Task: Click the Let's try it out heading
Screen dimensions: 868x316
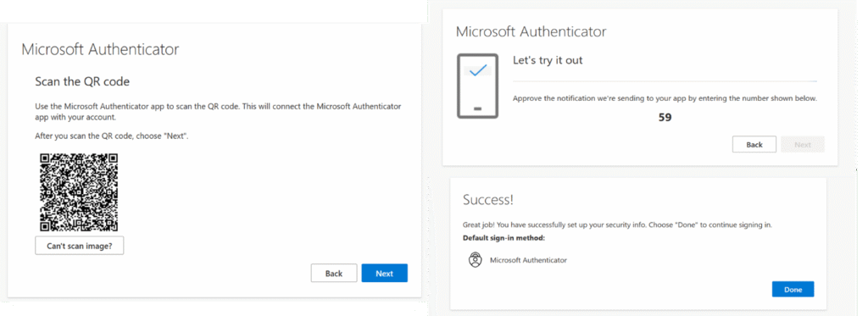Action: (548, 60)
